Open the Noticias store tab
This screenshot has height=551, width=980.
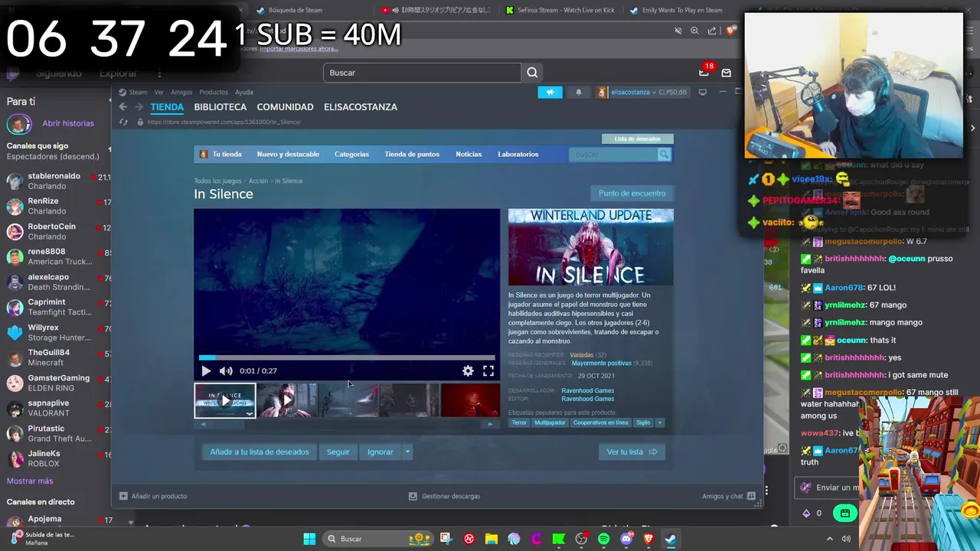(x=469, y=155)
